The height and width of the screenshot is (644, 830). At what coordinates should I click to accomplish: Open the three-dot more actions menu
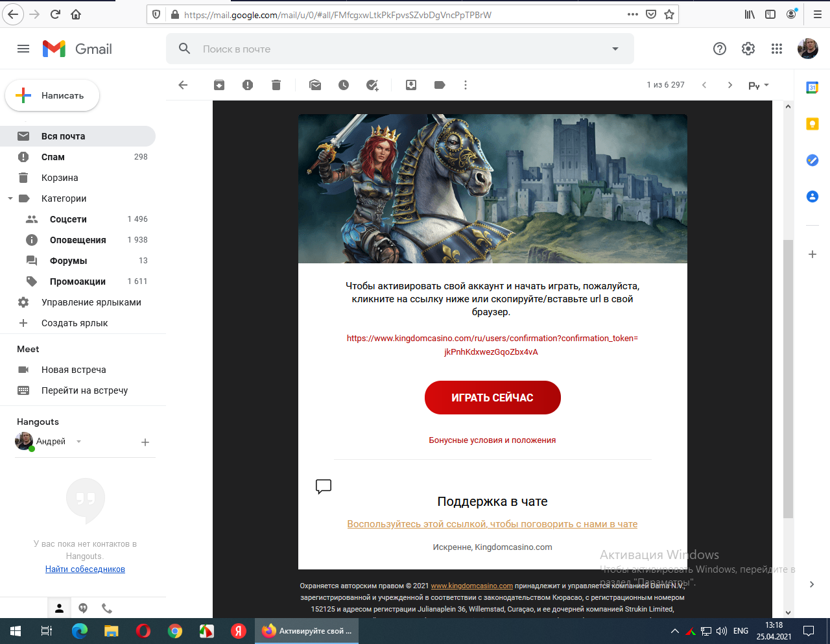click(466, 85)
